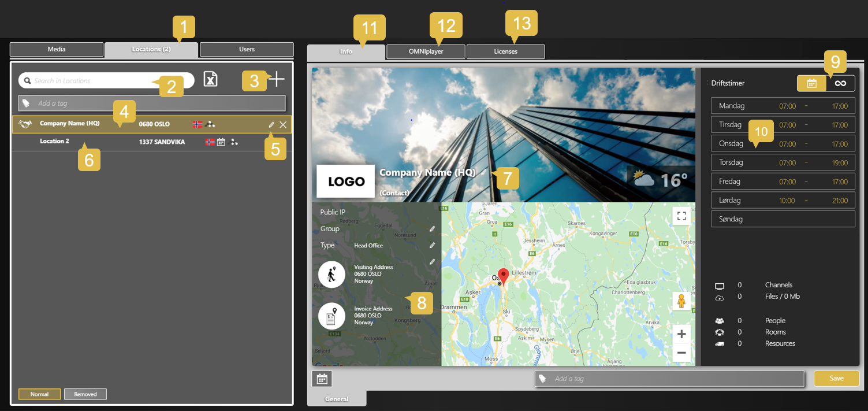
Task: Add a new location with the plus icon
Action: [277, 79]
